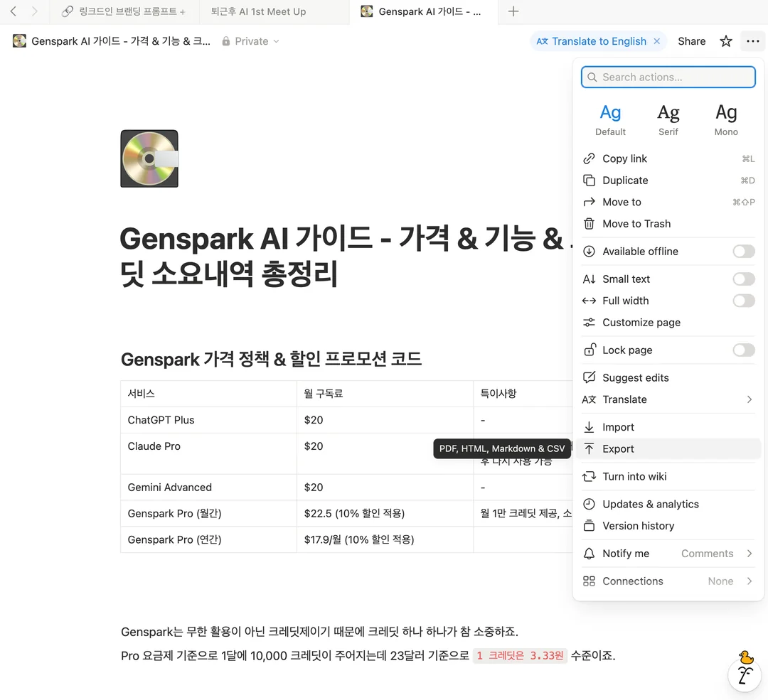Open the three-dot page menu
768x700 pixels.
(x=752, y=41)
